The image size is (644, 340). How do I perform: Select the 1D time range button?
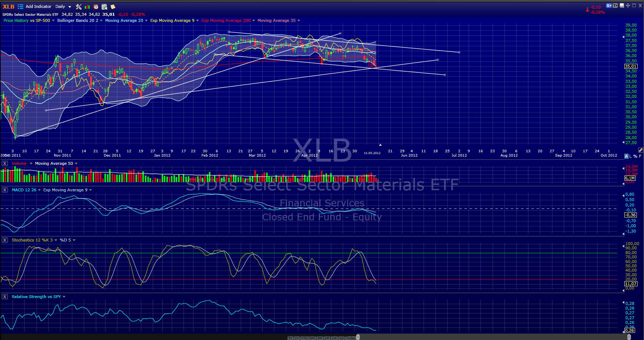tap(342, 338)
